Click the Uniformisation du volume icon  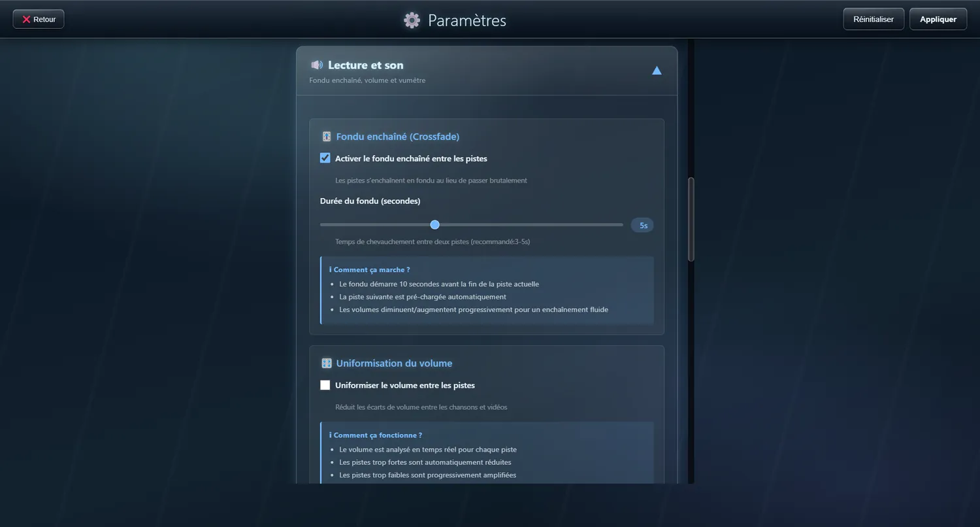327,364
